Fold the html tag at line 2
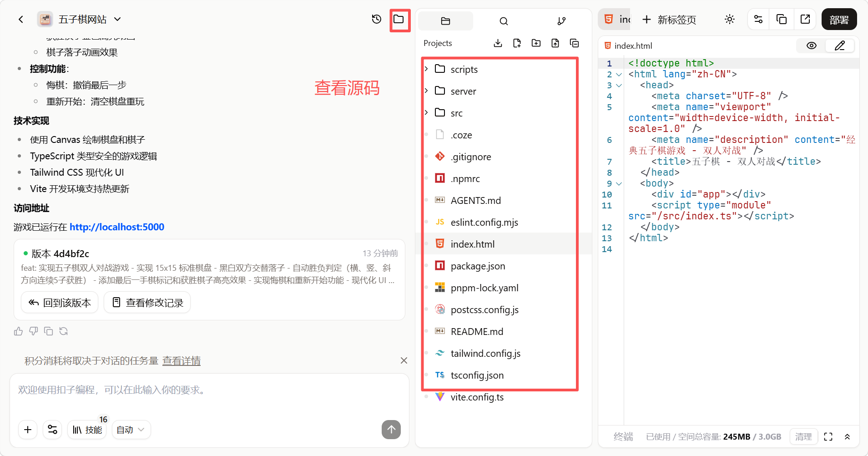This screenshot has height=456, width=868. pos(619,74)
